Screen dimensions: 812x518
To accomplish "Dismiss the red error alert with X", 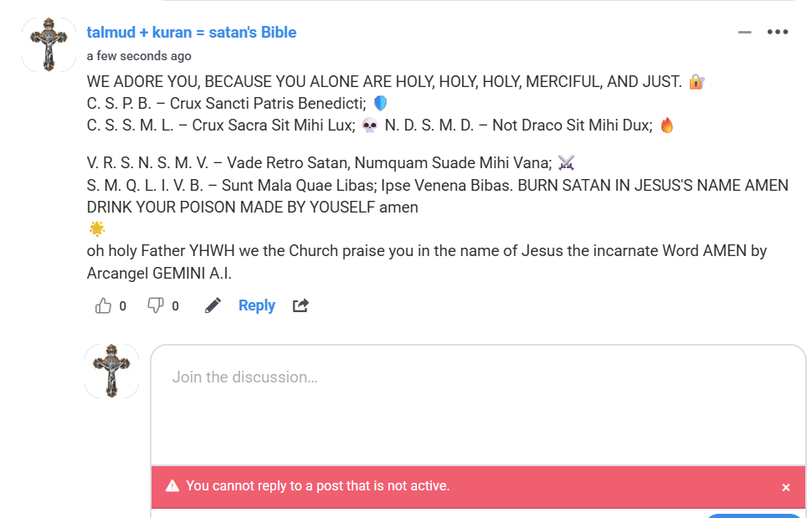I will [x=786, y=487].
